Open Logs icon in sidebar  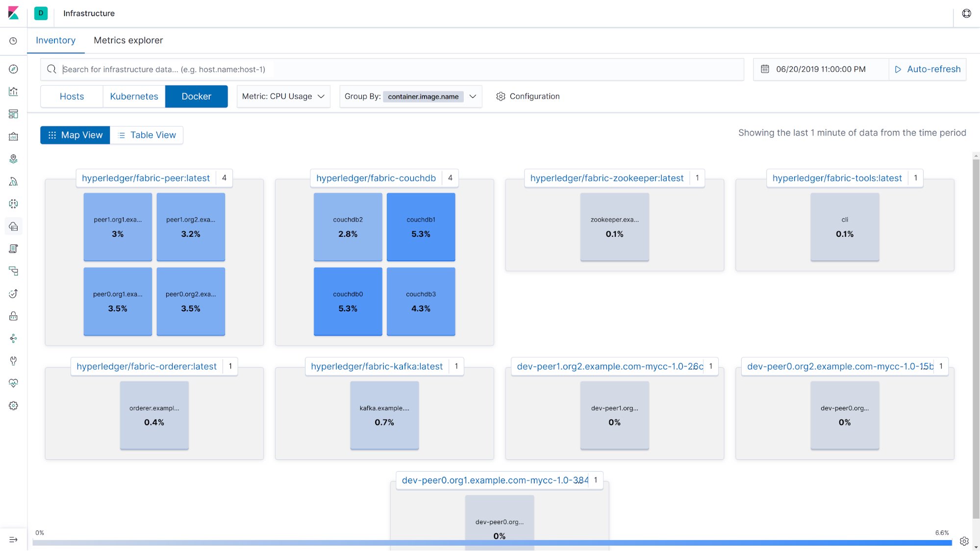point(13,249)
